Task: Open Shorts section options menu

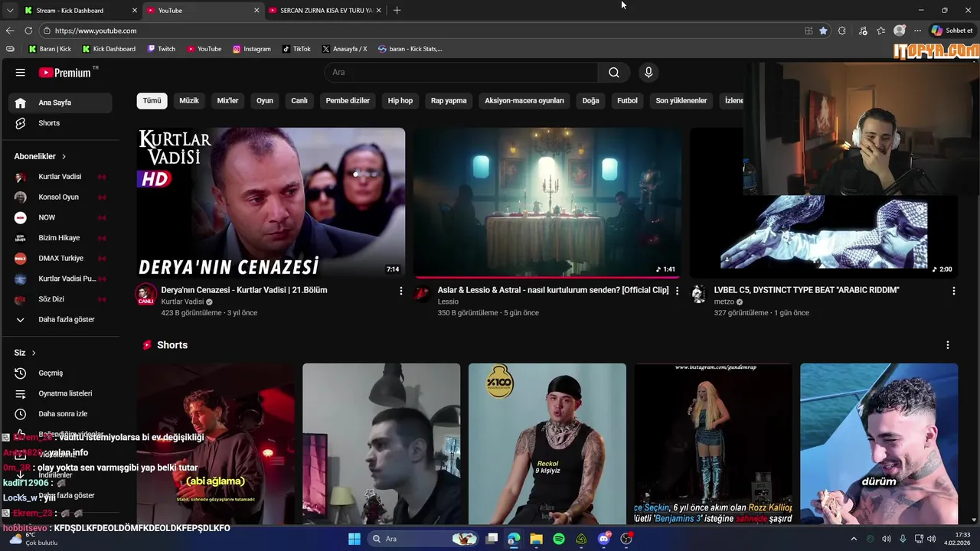Action: [947, 345]
